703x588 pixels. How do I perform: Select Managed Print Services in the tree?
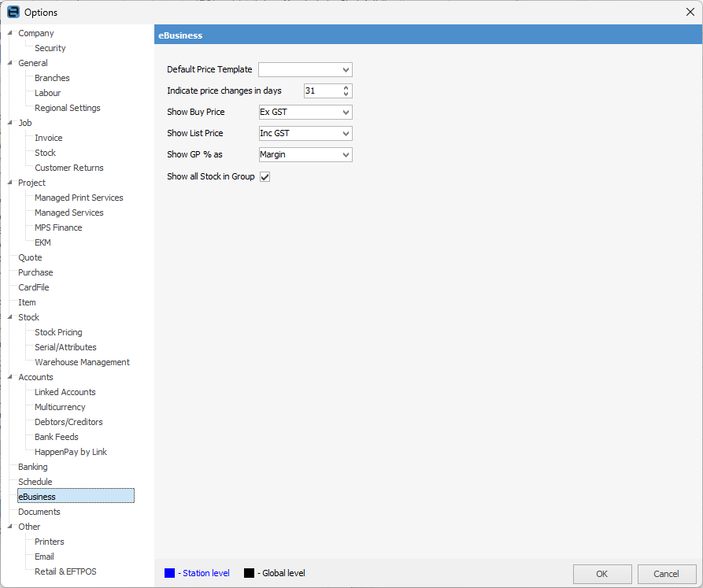(79, 198)
